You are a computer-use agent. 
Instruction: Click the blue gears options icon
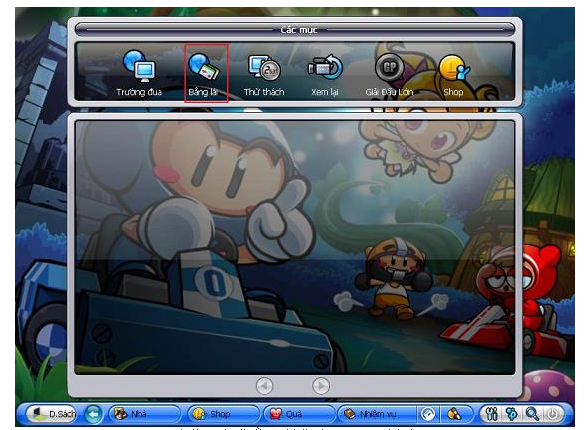[x=511, y=414]
